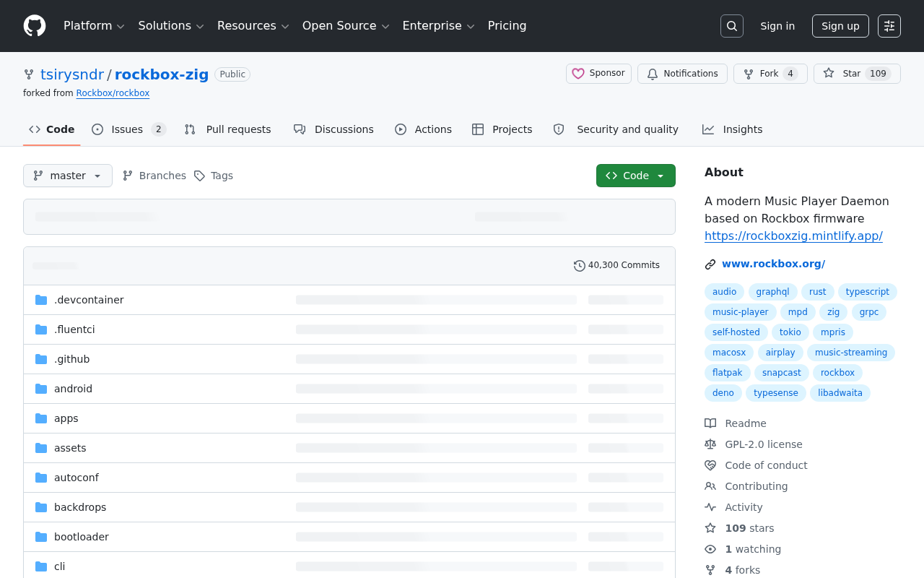
Task: Switch to the Projects tab
Action: 502,129
